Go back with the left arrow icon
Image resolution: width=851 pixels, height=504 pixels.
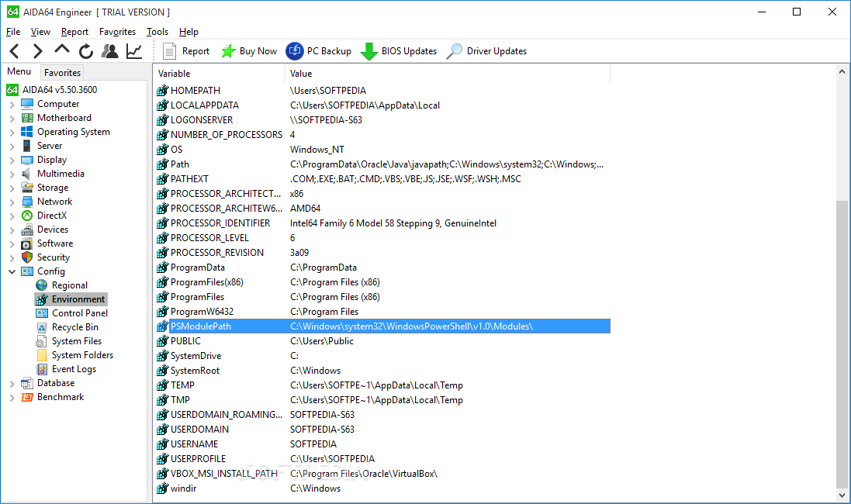[15, 51]
